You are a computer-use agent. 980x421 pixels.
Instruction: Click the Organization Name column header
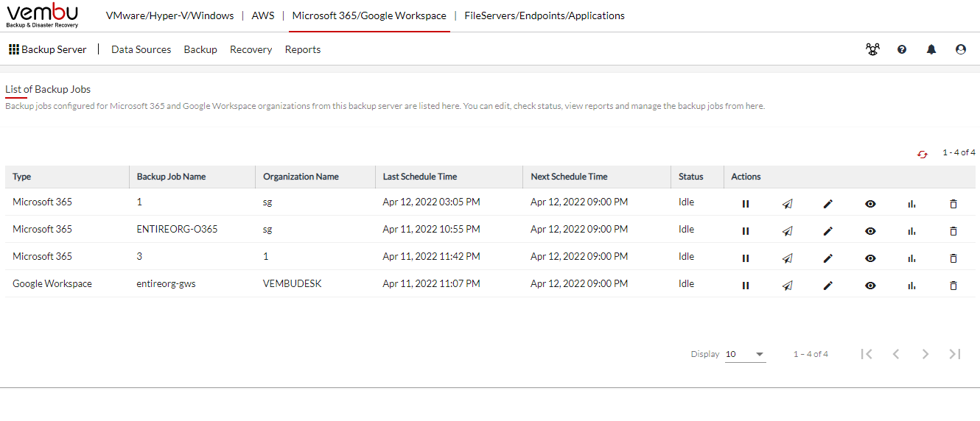[x=315, y=177]
